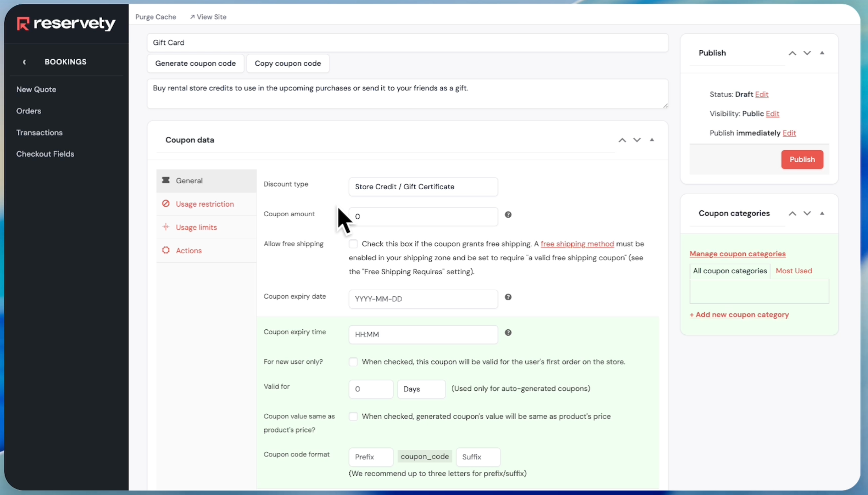Tick Coupon value same as product's price
Viewport: 868px width, 495px height.
353,417
